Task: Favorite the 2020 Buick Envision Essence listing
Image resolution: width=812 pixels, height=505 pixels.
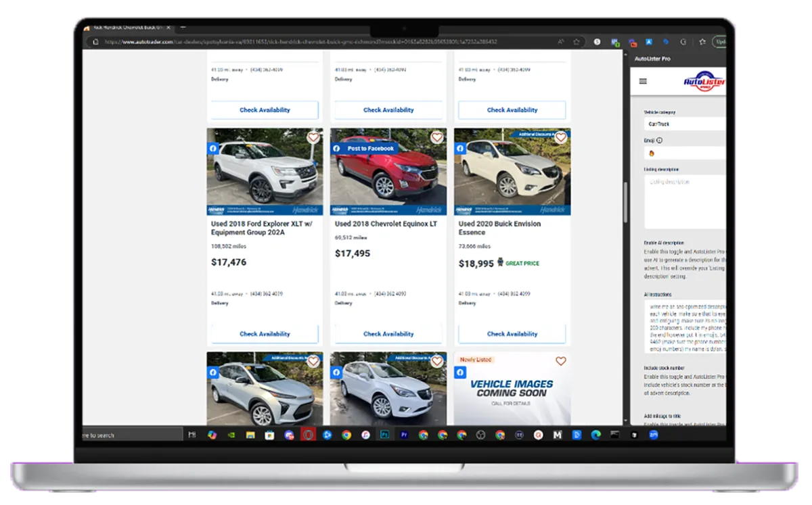Action: pos(560,137)
